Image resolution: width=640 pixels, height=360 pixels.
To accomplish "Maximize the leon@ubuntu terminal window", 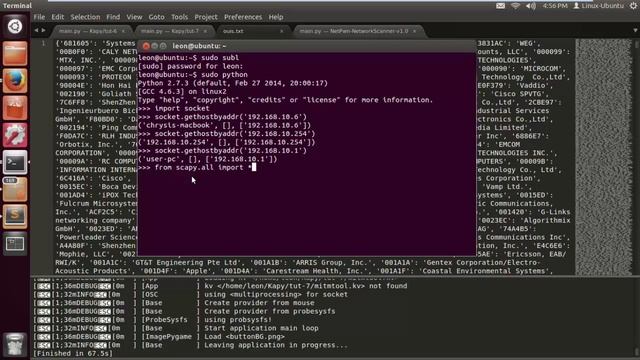I will coord(163,46).
